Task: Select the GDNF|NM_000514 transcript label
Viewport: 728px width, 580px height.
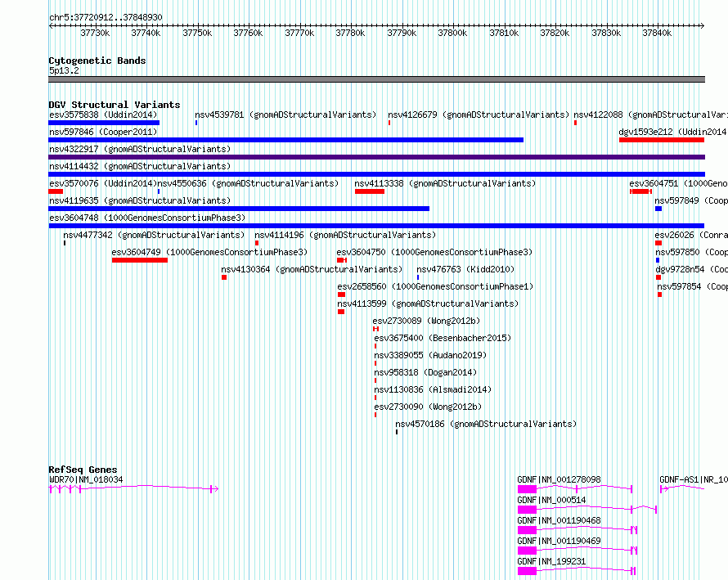Action: click(551, 500)
